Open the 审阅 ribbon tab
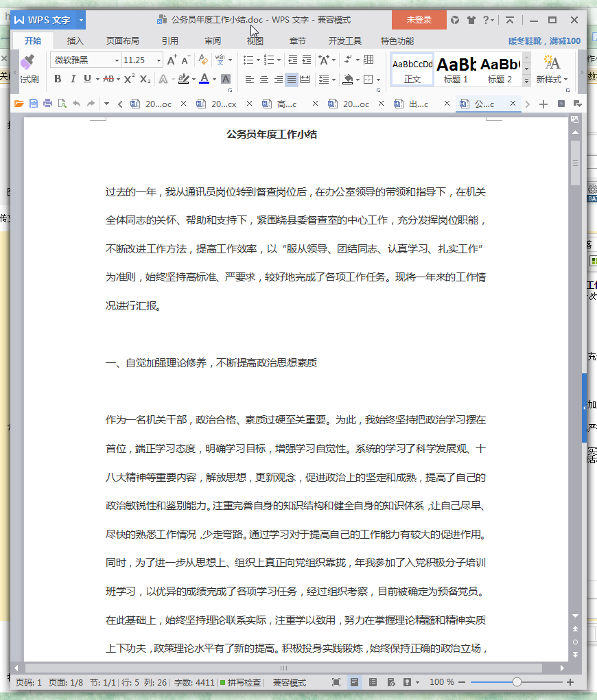 coord(213,41)
